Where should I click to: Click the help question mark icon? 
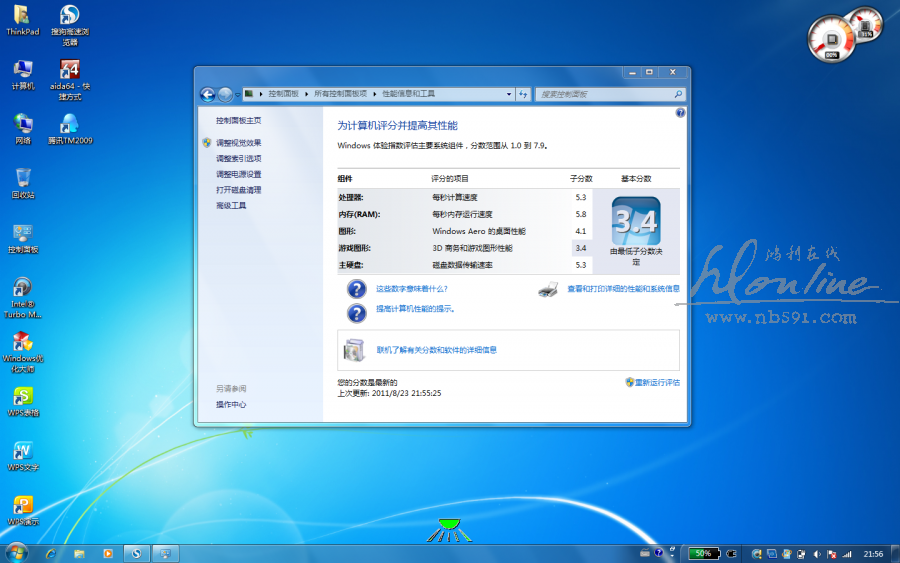click(x=680, y=113)
